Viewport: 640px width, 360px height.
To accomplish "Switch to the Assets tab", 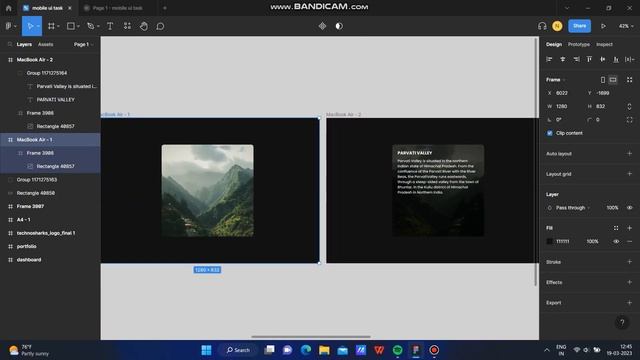I will pos(45,44).
